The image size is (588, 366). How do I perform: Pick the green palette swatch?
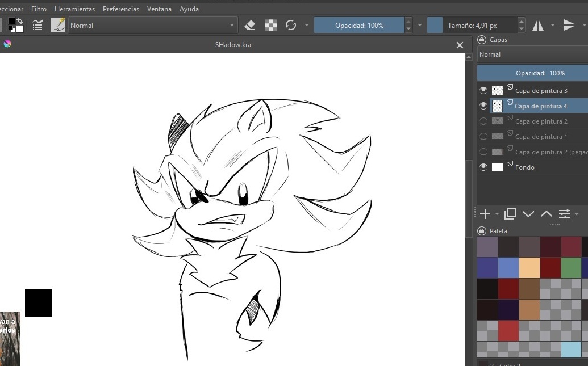(x=571, y=267)
